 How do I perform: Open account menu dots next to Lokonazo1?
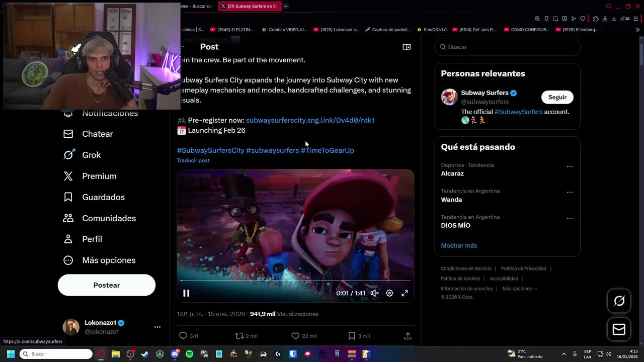tap(157, 327)
